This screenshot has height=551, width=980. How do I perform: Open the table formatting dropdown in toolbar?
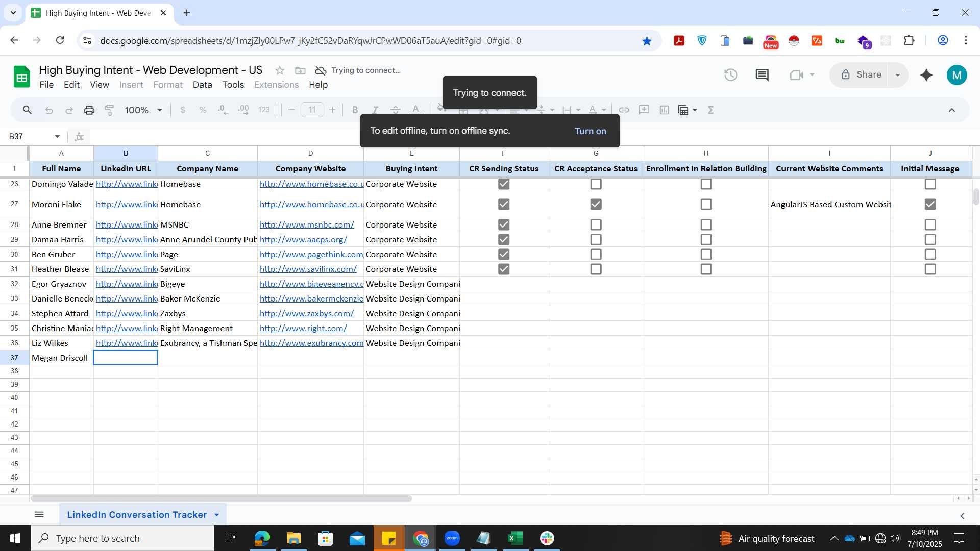point(687,110)
